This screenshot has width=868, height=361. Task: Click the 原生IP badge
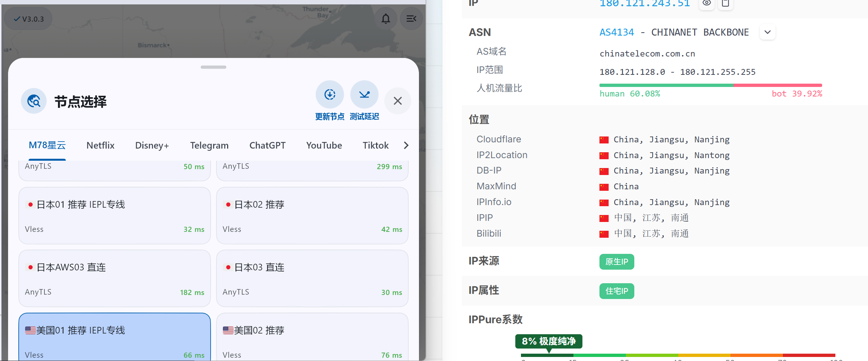617,262
